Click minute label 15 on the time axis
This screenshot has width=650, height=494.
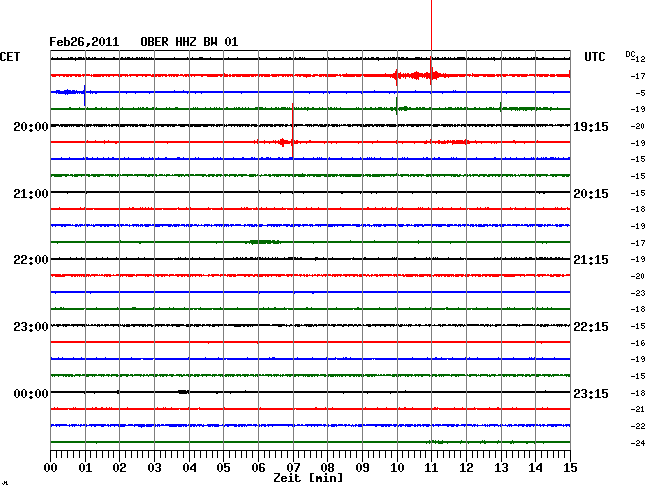pyautogui.click(x=570, y=467)
